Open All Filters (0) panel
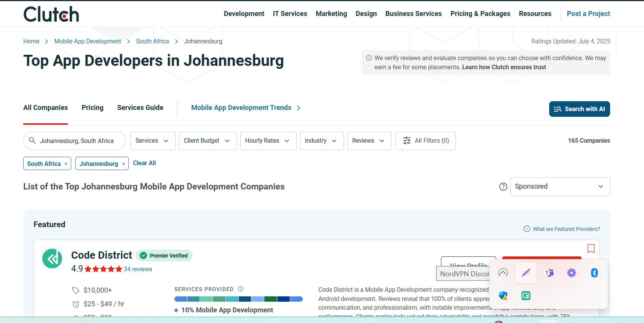This screenshot has width=644, height=323. click(x=425, y=141)
